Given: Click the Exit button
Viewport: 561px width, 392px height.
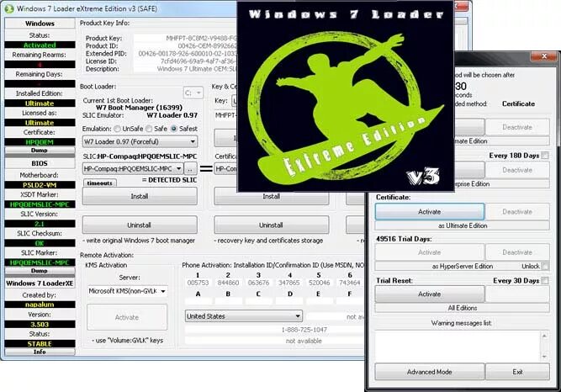Looking at the screenshot, I should [517, 372].
